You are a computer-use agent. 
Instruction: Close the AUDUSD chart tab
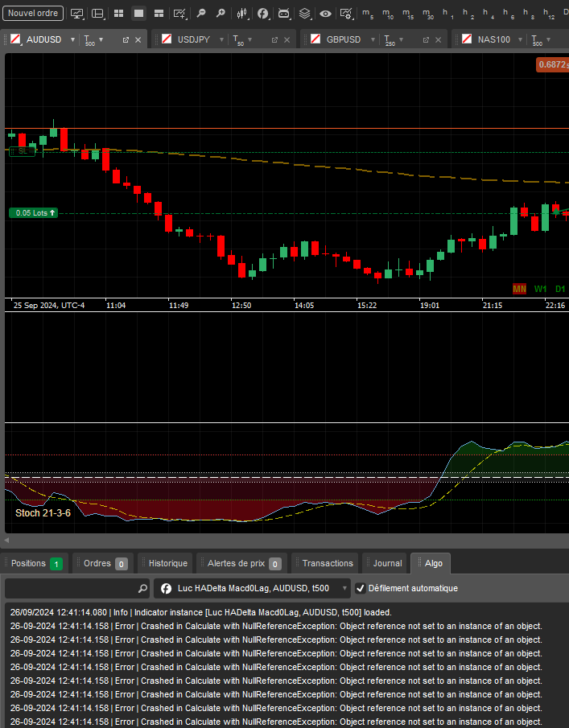pyautogui.click(x=138, y=40)
